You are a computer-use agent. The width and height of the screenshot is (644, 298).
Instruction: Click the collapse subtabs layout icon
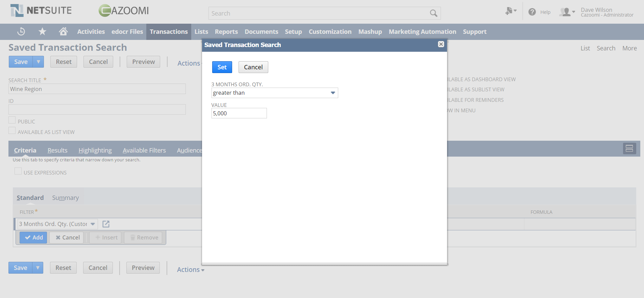click(629, 148)
